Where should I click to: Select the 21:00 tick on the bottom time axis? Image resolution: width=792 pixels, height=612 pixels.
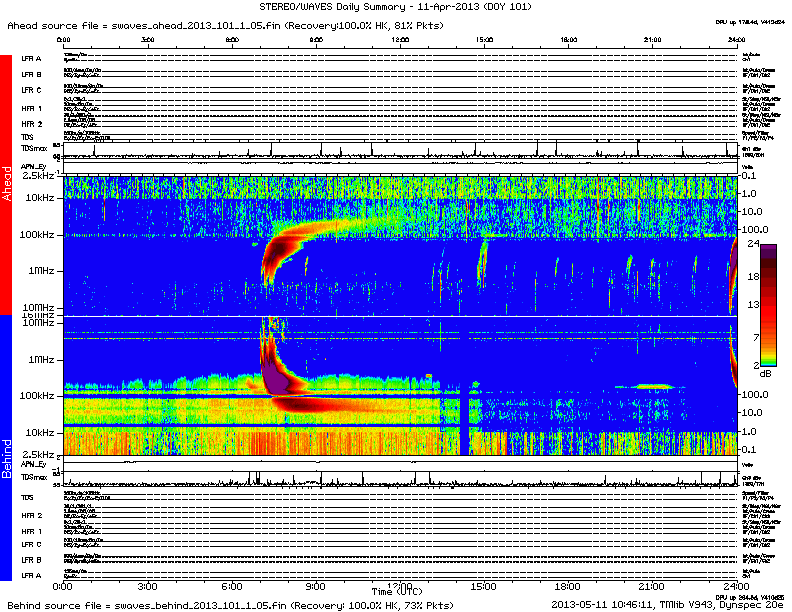click(651, 585)
